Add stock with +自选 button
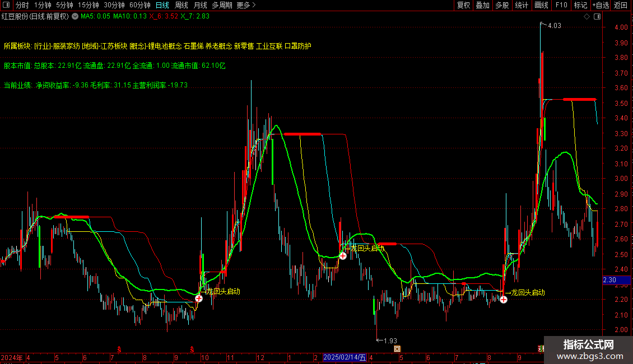Viewport: 633px width, 364px height. [601, 5]
